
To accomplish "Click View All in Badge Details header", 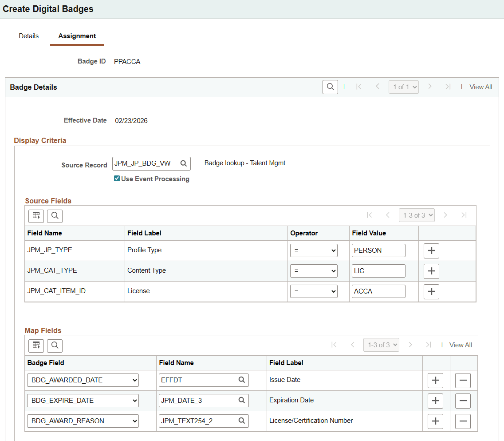I will tap(480, 87).
